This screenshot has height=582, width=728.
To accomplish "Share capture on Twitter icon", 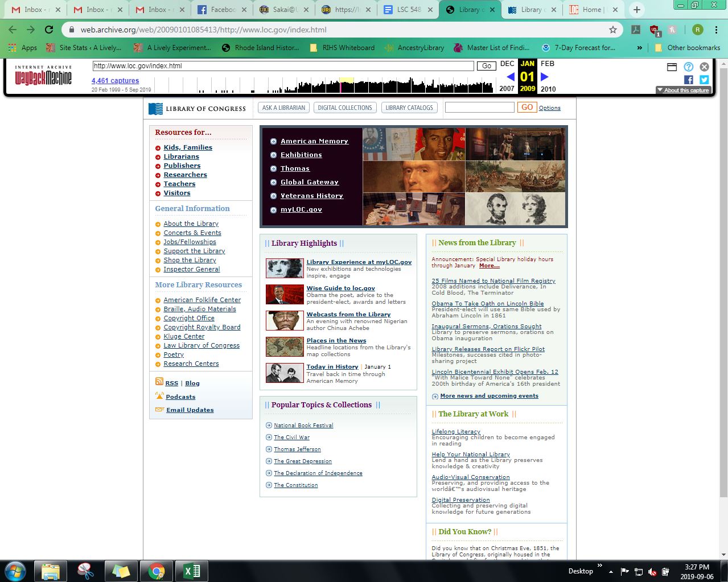I will point(704,80).
